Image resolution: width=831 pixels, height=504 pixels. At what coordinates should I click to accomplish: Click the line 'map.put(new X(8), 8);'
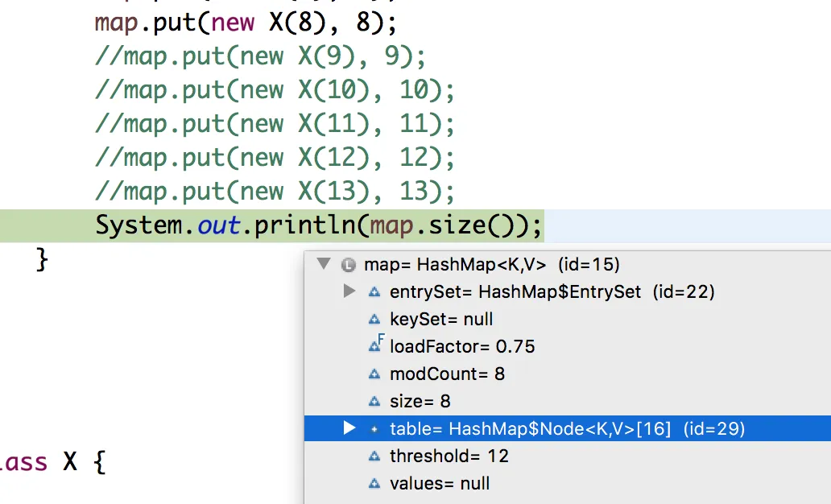point(246,23)
